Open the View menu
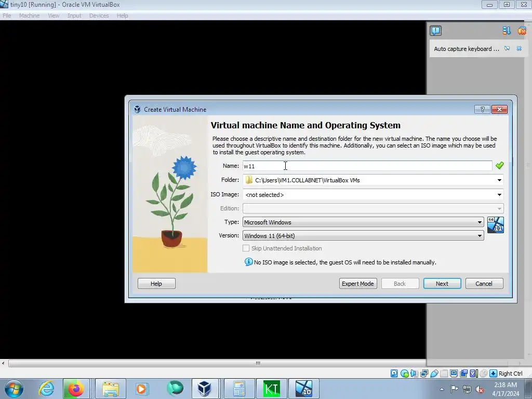This screenshot has width=532, height=399. pyautogui.click(x=54, y=16)
